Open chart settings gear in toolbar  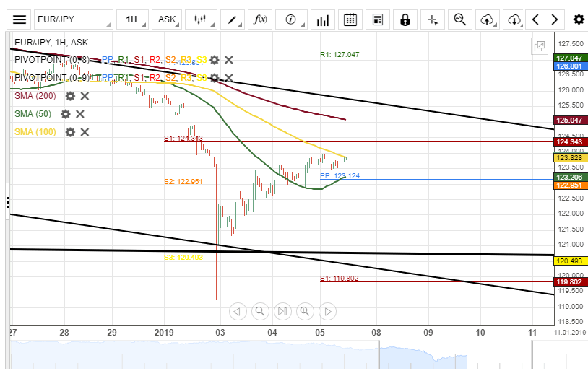pyautogui.click(x=579, y=19)
